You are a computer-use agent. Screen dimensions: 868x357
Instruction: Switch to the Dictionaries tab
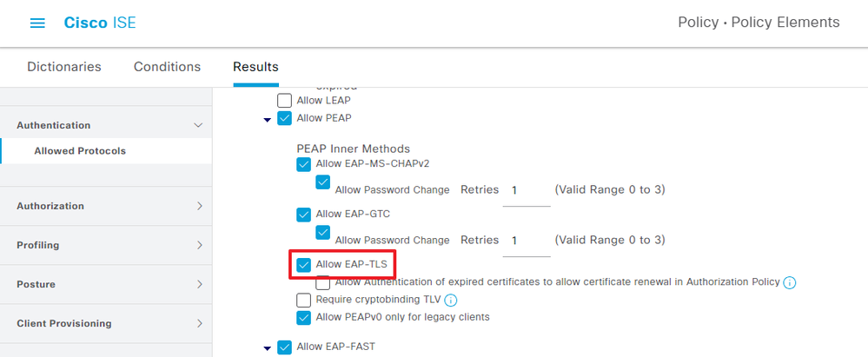64,67
